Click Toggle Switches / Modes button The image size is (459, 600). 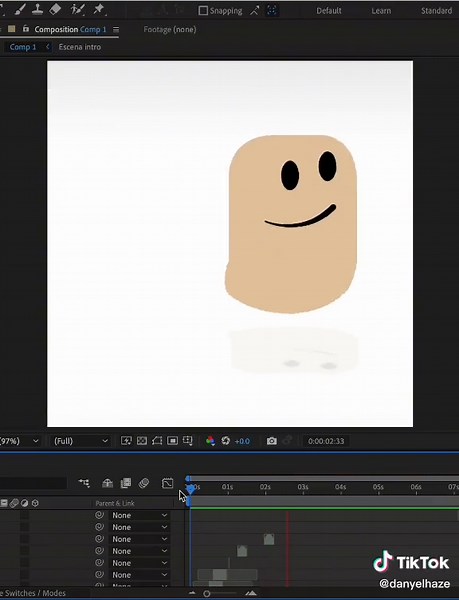pyautogui.click(x=34, y=593)
